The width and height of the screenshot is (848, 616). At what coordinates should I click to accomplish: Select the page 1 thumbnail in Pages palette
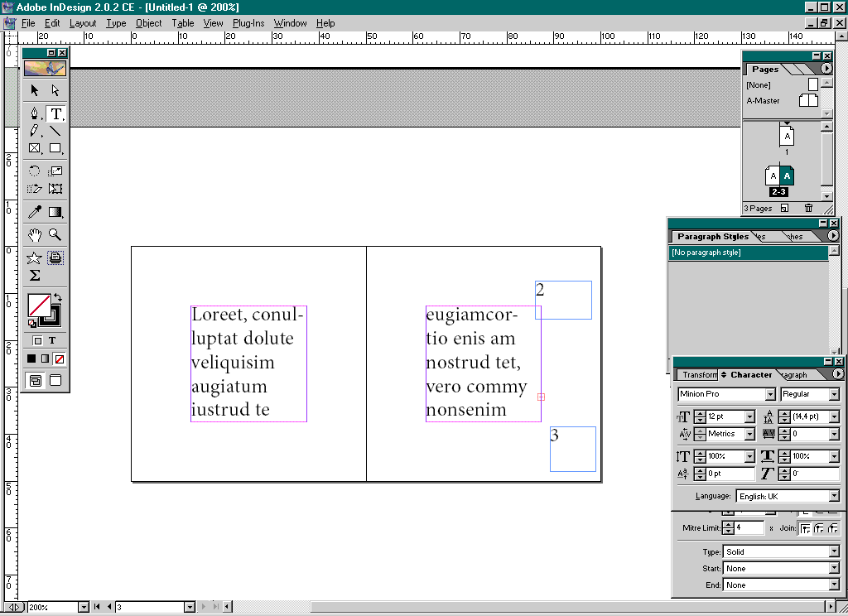coord(787,136)
